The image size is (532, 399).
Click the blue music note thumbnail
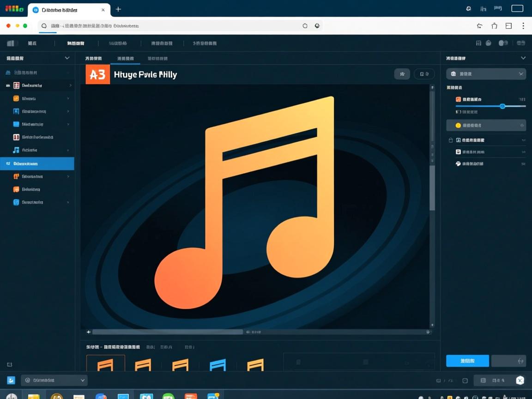coord(218,364)
